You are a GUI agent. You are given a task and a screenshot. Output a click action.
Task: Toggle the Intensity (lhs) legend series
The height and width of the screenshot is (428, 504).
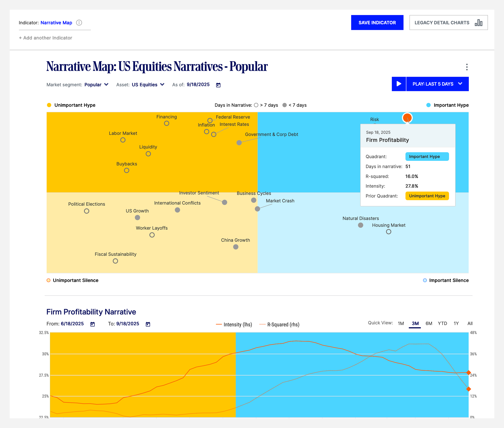pyautogui.click(x=234, y=324)
